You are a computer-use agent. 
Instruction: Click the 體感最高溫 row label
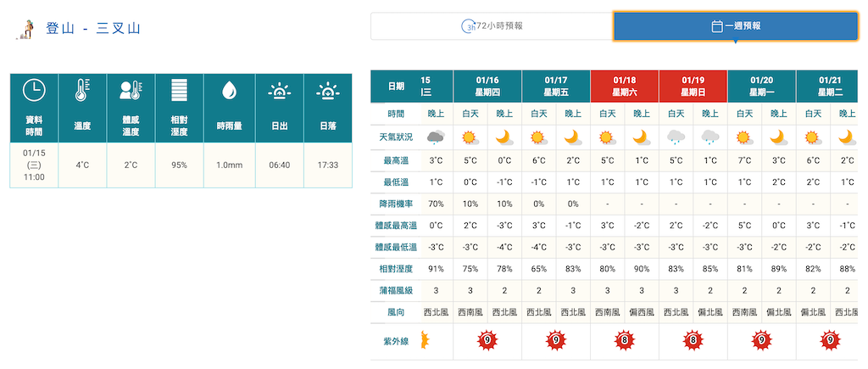[x=396, y=226]
